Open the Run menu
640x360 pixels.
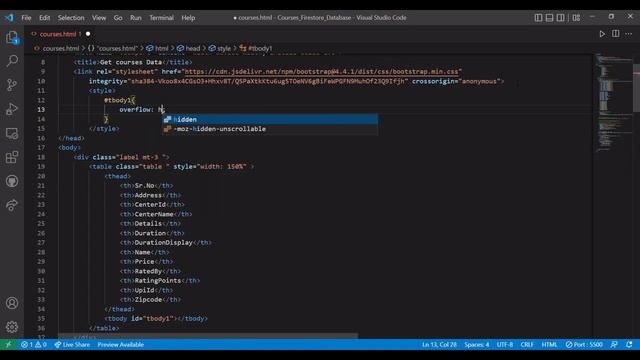tap(136, 18)
